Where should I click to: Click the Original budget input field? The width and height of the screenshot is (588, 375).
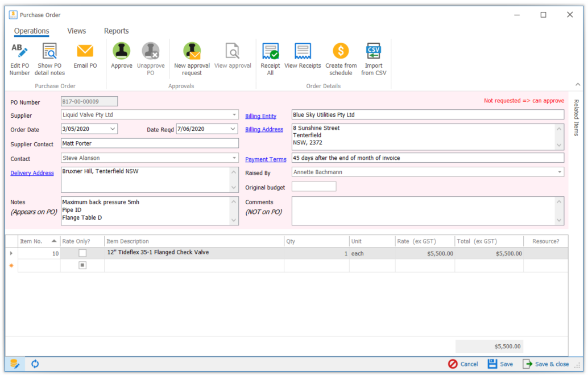(314, 187)
